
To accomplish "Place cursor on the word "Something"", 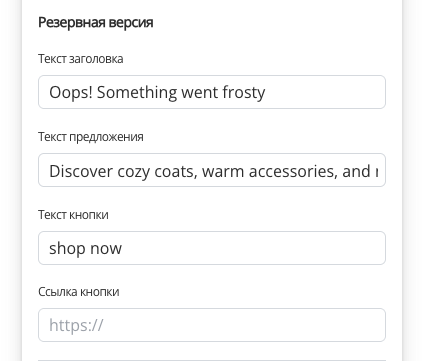I will [137, 92].
